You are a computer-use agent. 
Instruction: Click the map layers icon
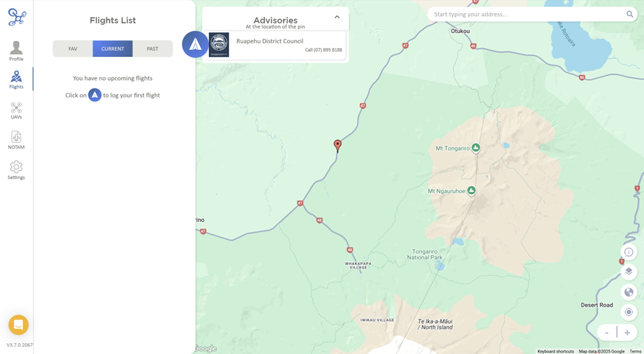coord(629,272)
